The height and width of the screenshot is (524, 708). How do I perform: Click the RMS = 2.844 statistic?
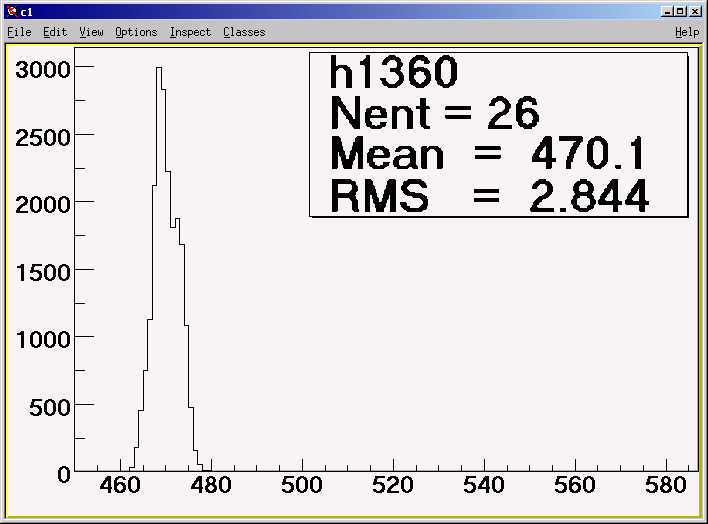click(489, 195)
